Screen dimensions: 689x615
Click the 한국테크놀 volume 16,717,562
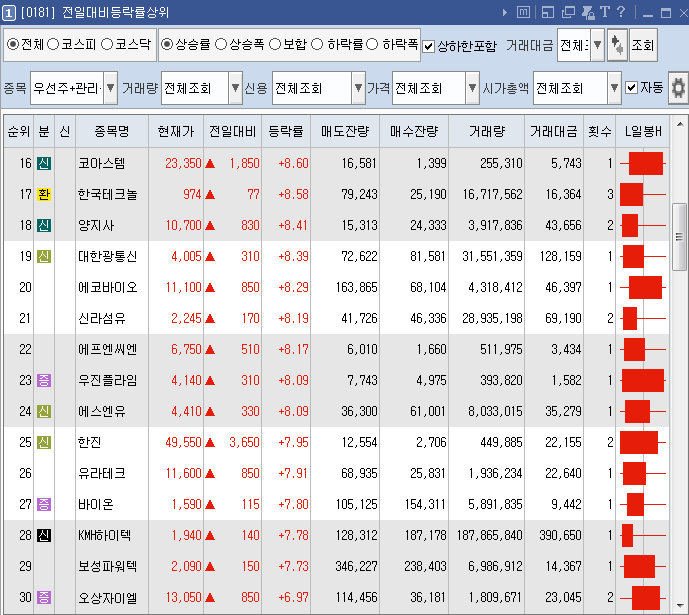click(492, 194)
